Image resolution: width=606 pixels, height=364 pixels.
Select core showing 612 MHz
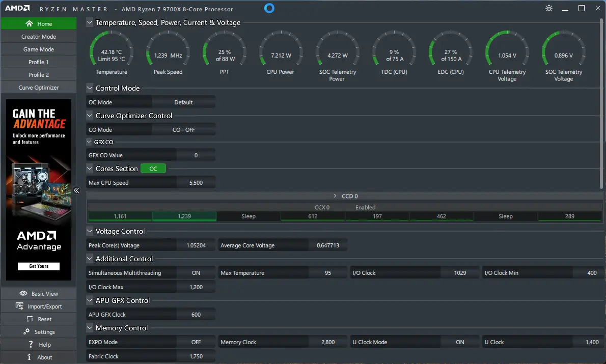click(x=313, y=216)
